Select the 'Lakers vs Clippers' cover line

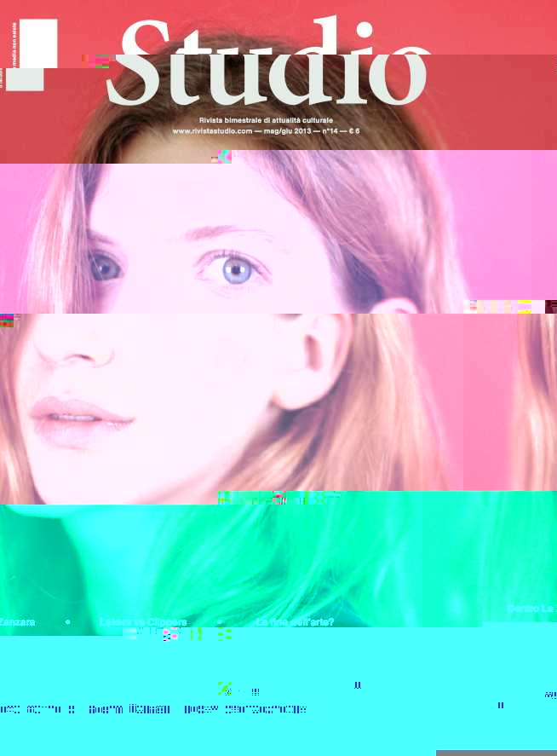[143, 622]
